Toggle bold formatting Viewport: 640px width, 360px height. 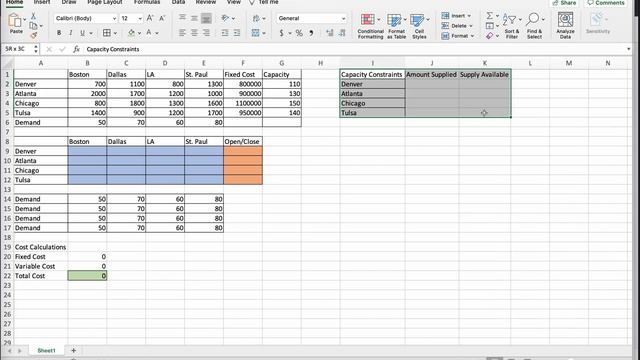pyautogui.click(x=59, y=33)
